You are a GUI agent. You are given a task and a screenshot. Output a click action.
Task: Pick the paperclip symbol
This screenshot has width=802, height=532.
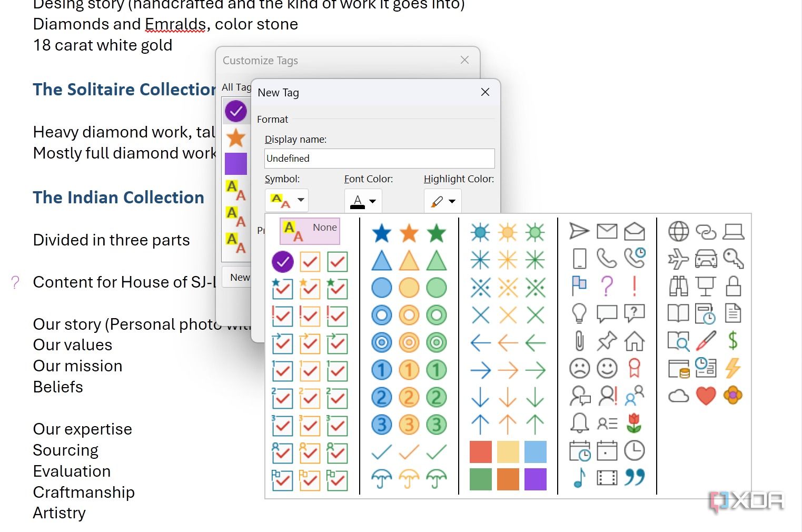[x=579, y=340]
